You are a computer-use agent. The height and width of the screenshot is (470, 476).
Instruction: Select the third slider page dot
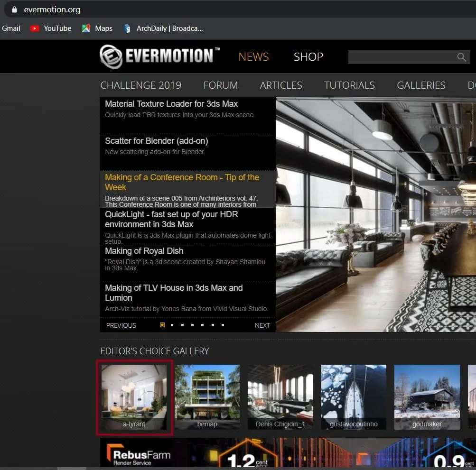(182, 325)
